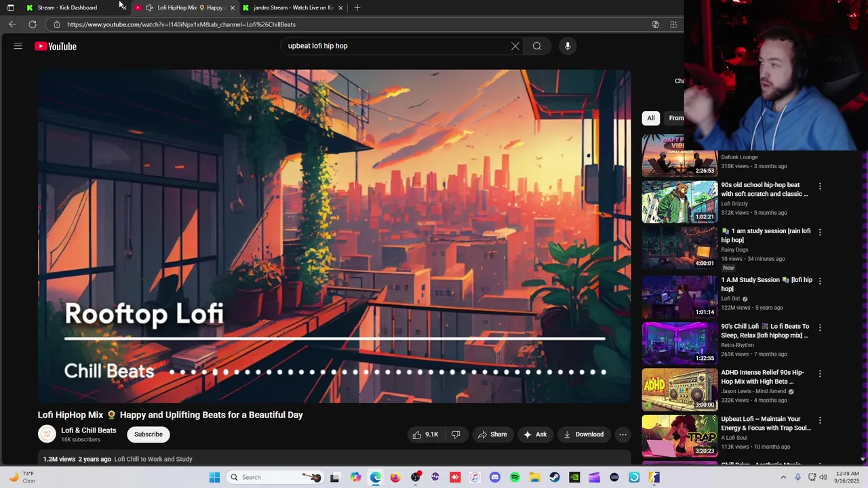
Task: Dislike the video with thumbs down
Action: pyautogui.click(x=456, y=434)
